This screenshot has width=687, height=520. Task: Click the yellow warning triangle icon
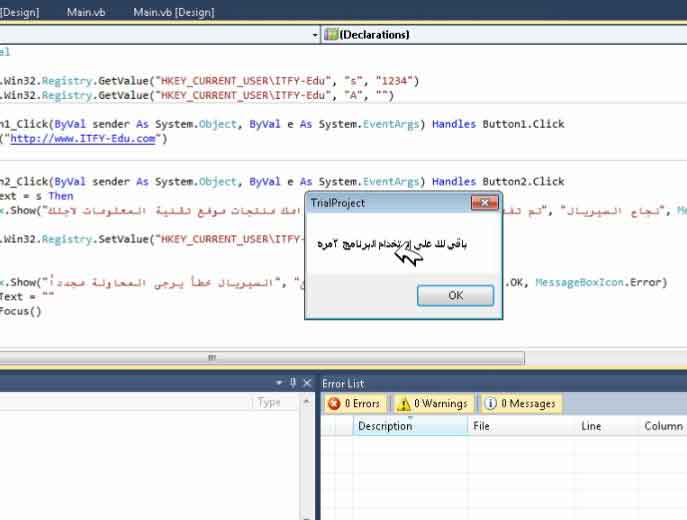click(404, 404)
